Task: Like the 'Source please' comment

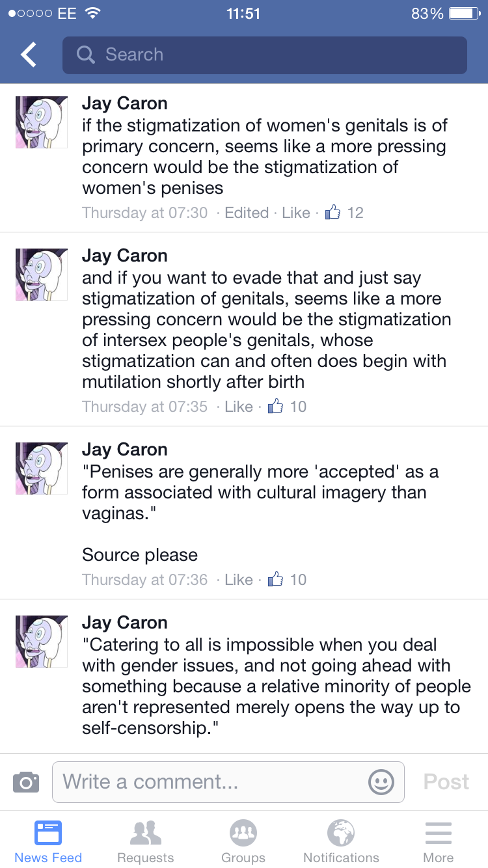Action: pos(239,580)
